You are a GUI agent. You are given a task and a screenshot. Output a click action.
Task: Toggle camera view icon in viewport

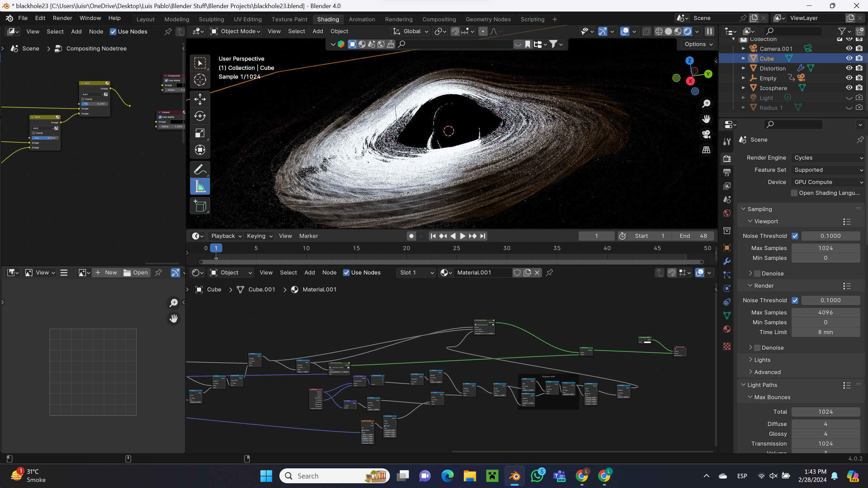click(706, 135)
